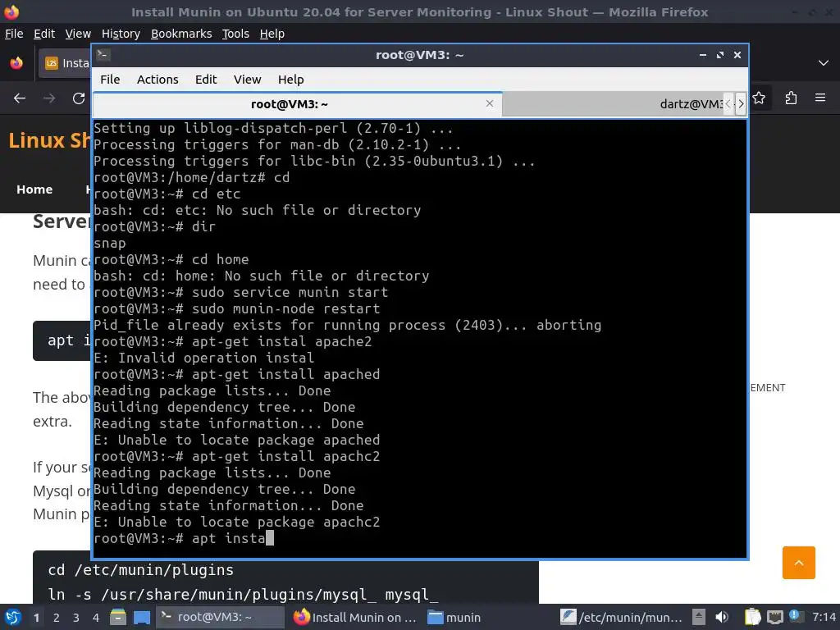Open the application launcher menu in the taskbar

[13, 617]
